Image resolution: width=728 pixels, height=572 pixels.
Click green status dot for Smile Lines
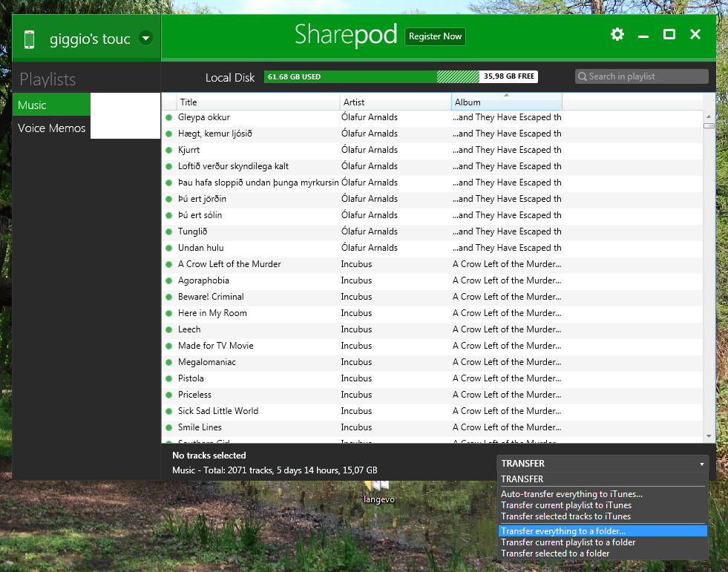(x=169, y=427)
